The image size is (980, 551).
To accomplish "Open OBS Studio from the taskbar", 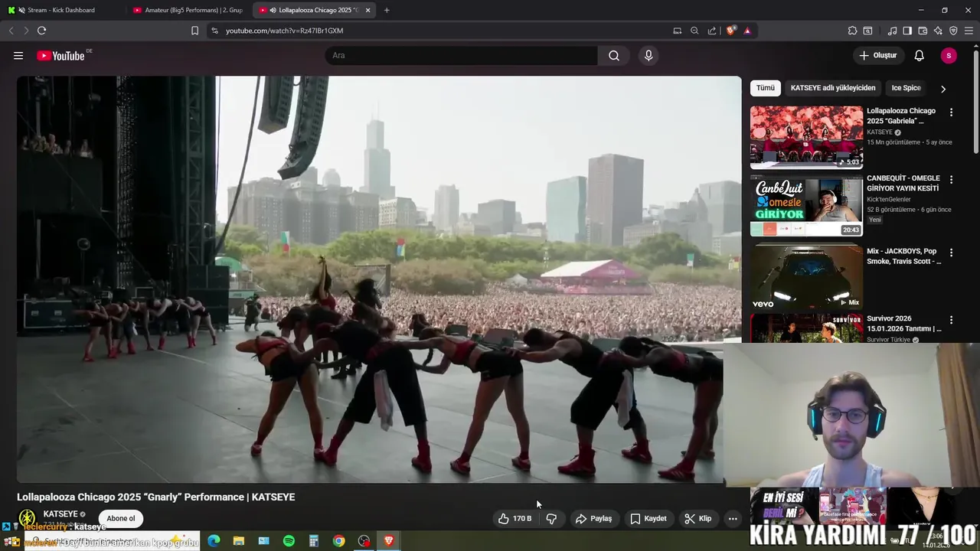I will [364, 541].
